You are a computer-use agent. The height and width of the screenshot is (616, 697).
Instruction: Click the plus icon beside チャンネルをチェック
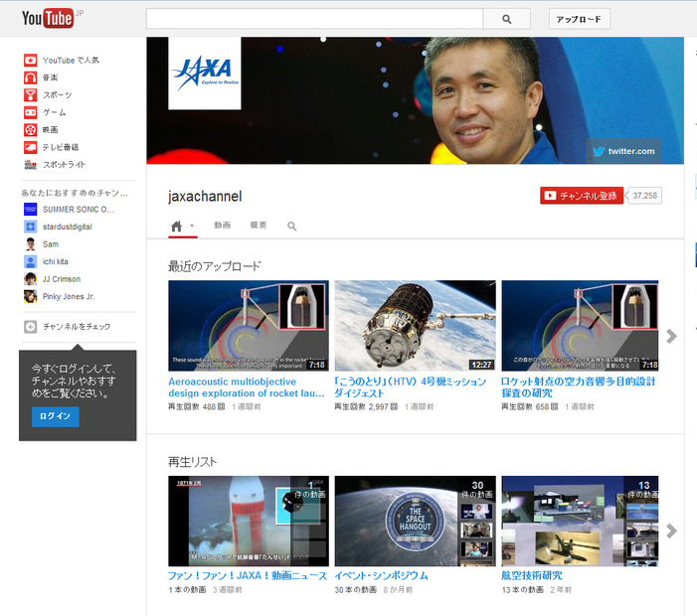30,327
